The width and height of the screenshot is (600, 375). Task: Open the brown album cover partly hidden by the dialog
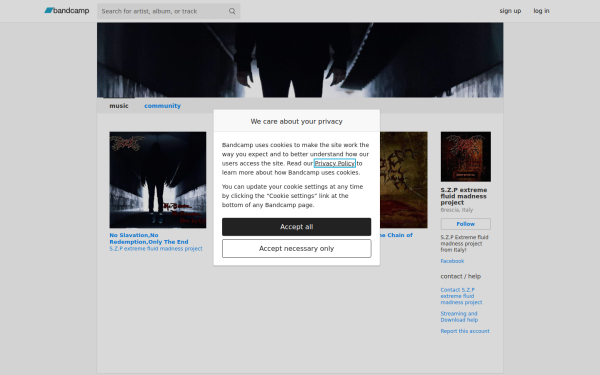[x=404, y=180]
